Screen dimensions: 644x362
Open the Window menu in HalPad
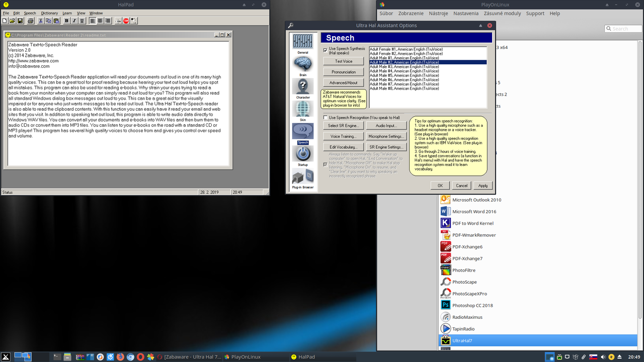click(96, 13)
